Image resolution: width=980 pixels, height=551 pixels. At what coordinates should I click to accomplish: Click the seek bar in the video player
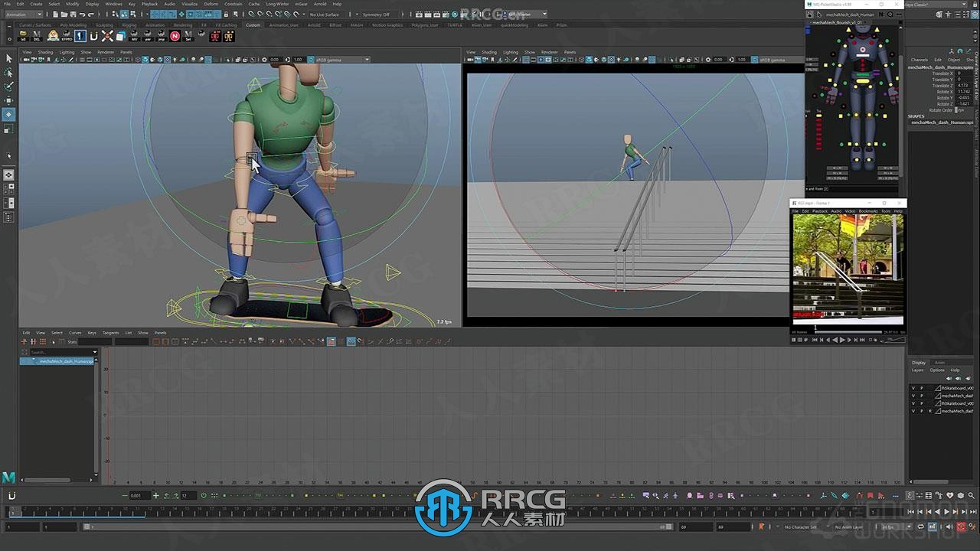[847, 331]
